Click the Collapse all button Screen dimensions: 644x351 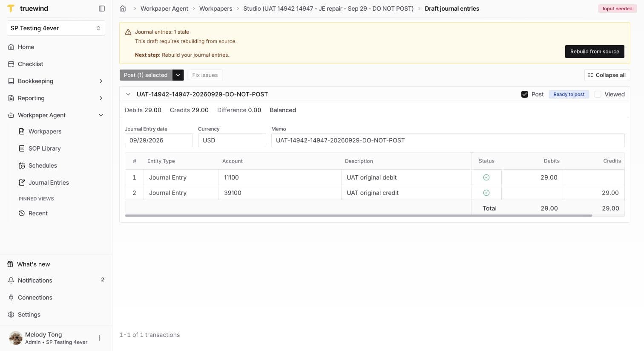(607, 75)
